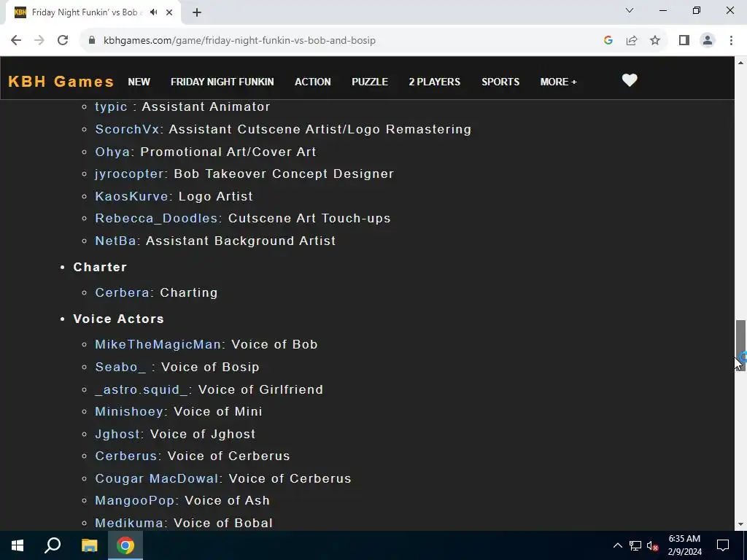Screen dimensions: 747x560
Task: Select the NEW menu item
Action: click(139, 82)
